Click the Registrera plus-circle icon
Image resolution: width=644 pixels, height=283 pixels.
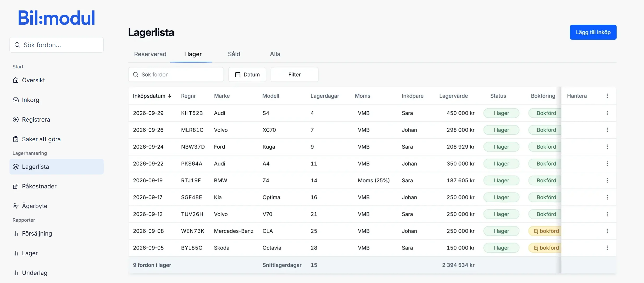point(16,119)
